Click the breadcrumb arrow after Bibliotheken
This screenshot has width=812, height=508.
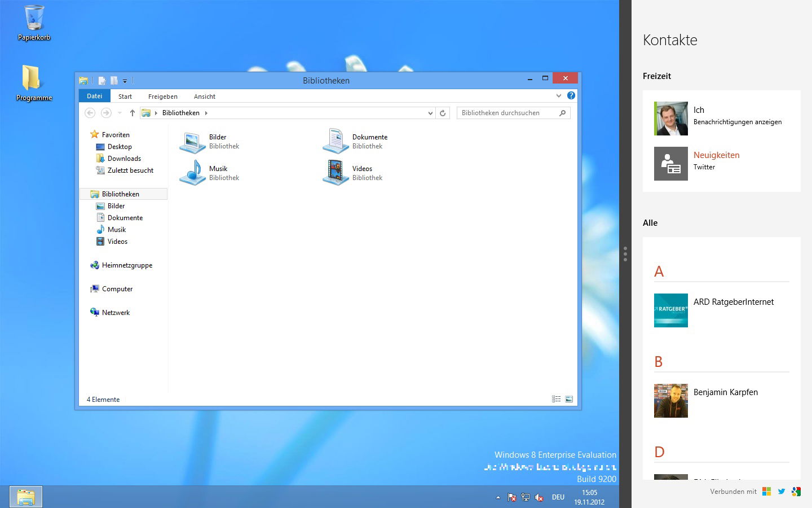[206, 113]
